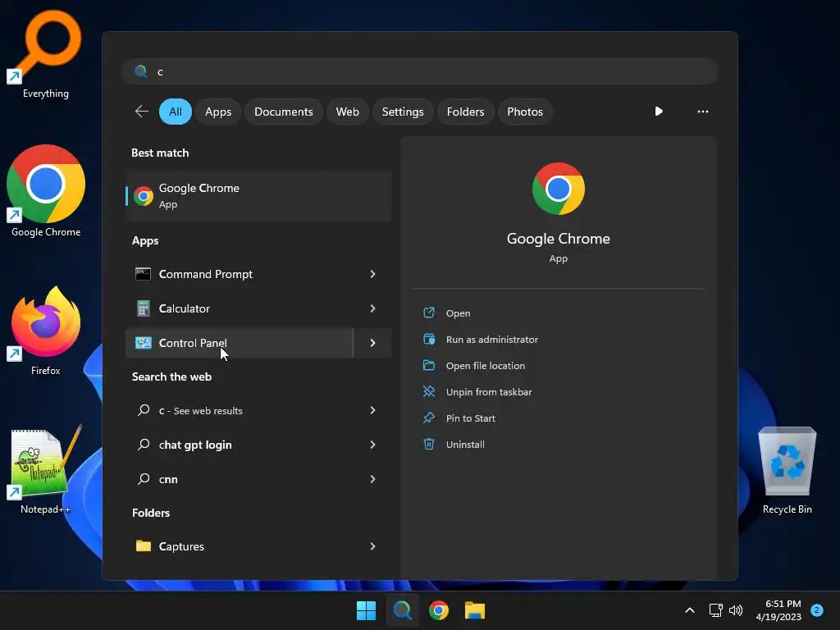The image size is (840, 630).
Task: Choose Uninstall for Google Chrome
Action: coord(465,445)
